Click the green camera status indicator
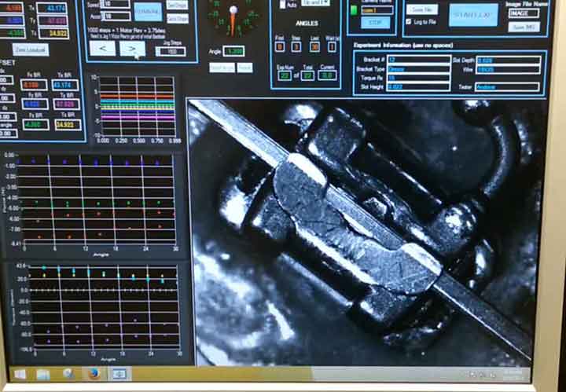 click(354, 10)
